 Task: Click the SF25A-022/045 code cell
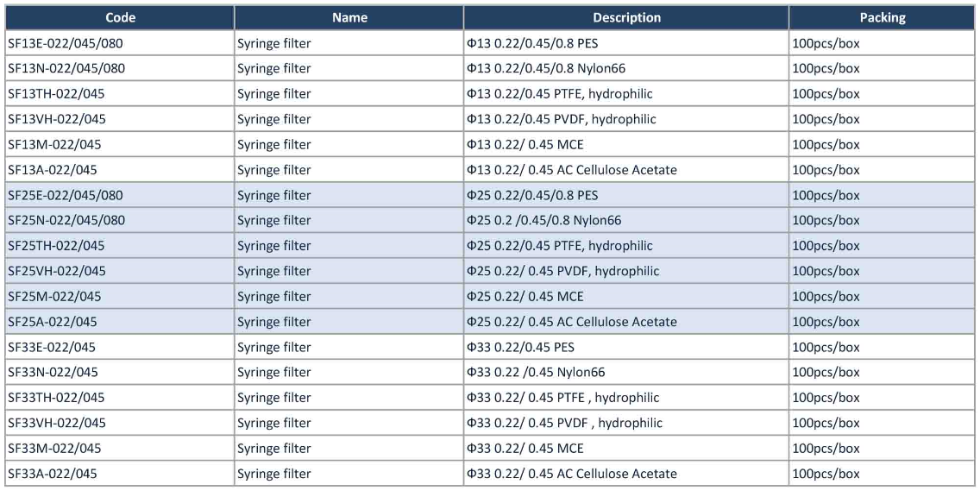tap(120, 321)
